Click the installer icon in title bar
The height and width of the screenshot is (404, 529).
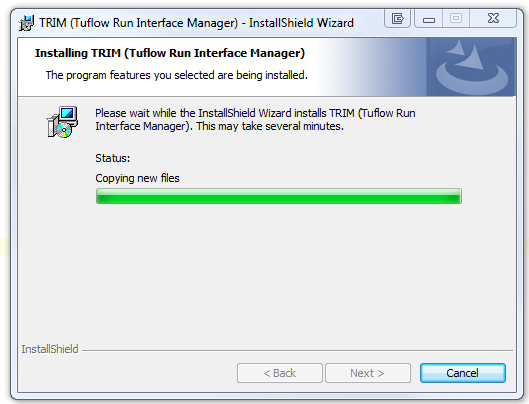point(26,23)
